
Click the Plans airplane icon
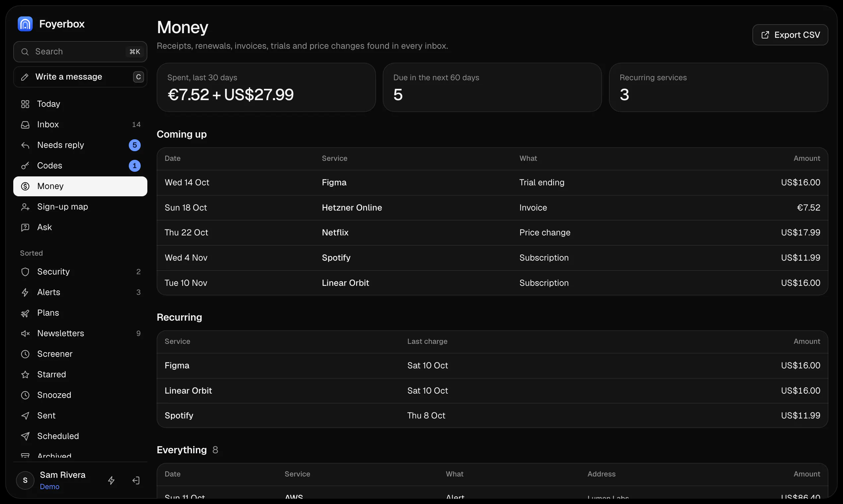click(x=25, y=313)
